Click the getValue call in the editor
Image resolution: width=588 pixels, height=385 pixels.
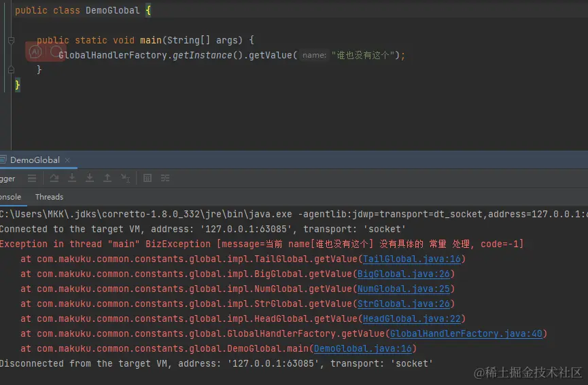point(271,55)
